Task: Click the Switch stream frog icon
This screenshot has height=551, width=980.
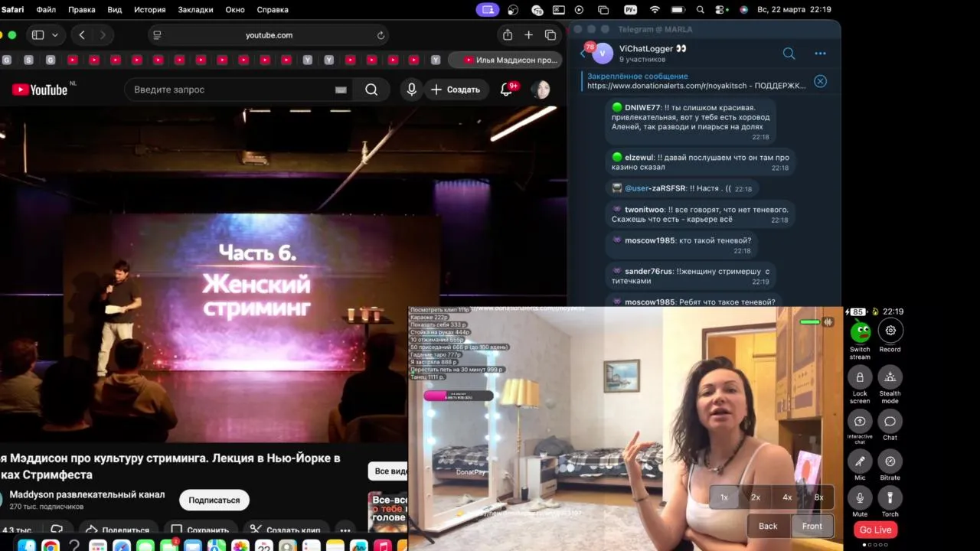Action: coord(860,331)
